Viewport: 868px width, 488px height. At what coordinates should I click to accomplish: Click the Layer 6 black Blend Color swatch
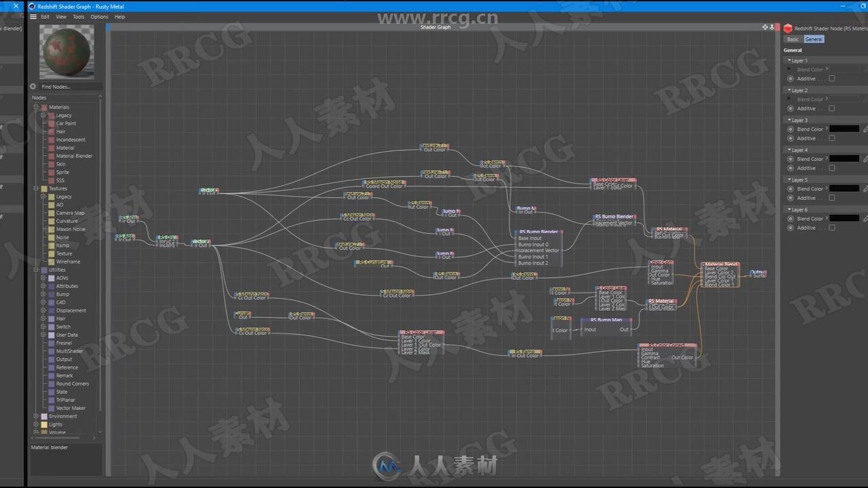point(844,218)
